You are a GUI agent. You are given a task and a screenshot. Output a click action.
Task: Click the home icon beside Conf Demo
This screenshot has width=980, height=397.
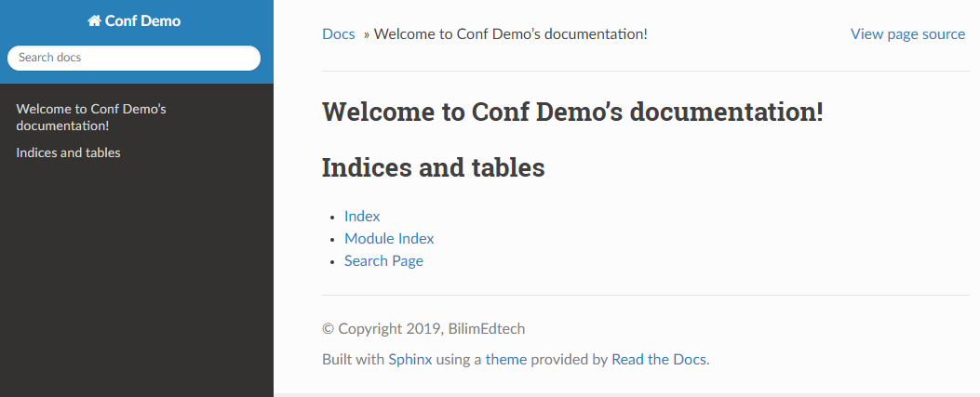(94, 21)
